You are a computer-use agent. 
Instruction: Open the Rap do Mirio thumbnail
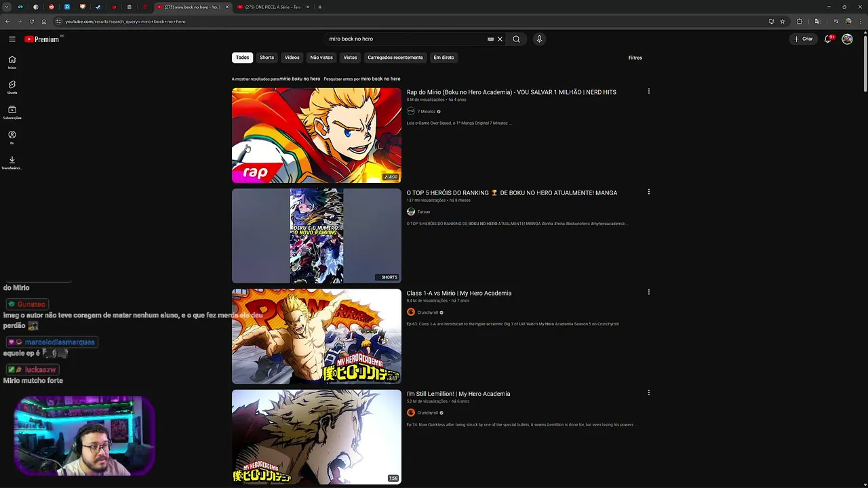pyautogui.click(x=317, y=136)
